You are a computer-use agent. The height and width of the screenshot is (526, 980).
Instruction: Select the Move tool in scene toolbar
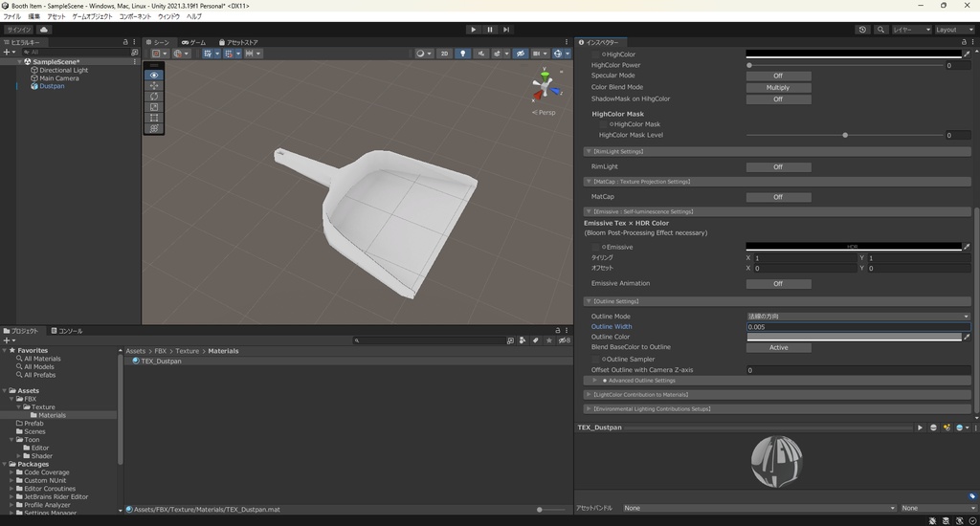154,85
